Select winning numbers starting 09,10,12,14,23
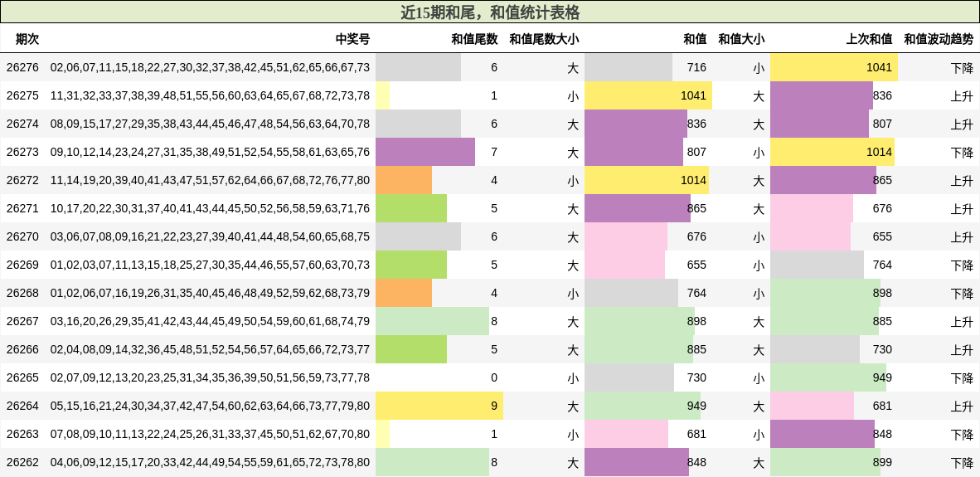 (210, 152)
